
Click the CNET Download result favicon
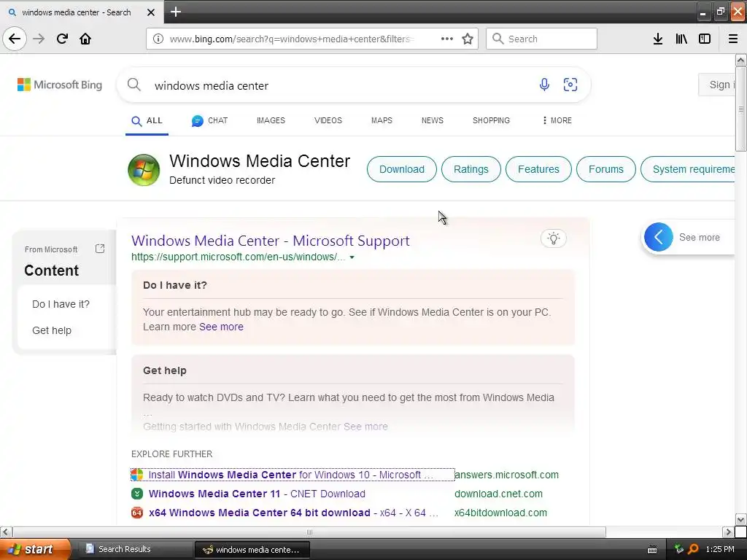[137, 494]
